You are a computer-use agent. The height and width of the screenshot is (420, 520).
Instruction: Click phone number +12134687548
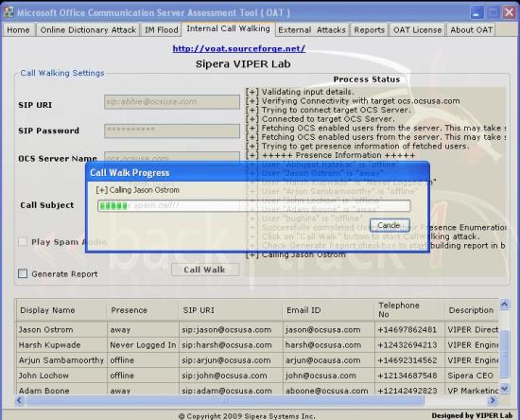(409, 376)
